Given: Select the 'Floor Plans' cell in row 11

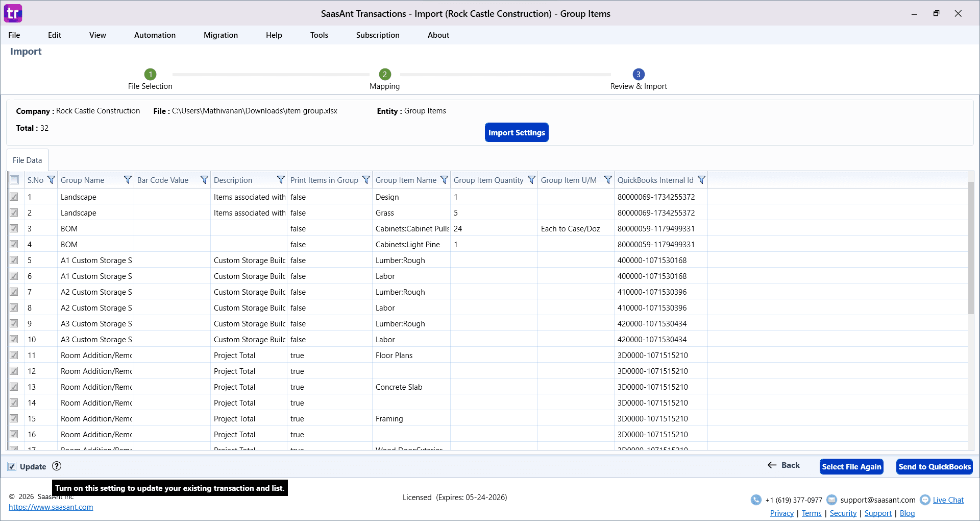Looking at the screenshot, I should point(411,355).
